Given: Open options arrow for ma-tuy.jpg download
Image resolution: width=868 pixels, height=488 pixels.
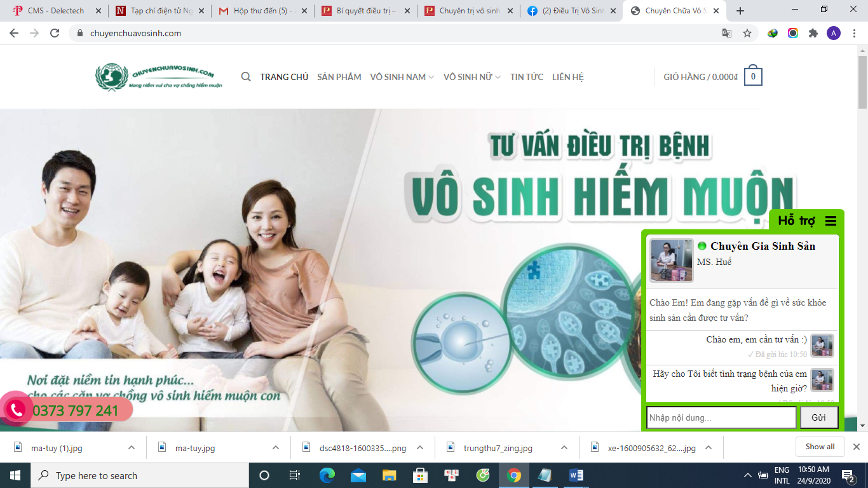Looking at the screenshot, I should click(x=276, y=447).
